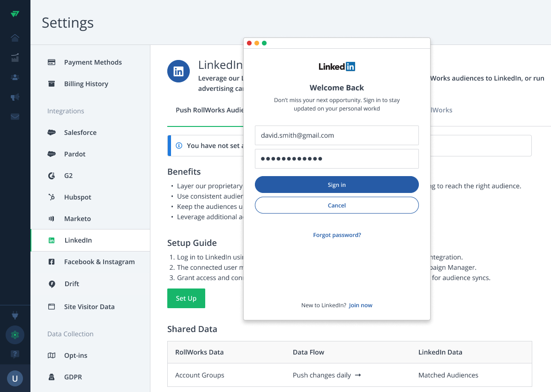
Task: Open the audiences people icon in the left rail
Action: [x=15, y=77]
